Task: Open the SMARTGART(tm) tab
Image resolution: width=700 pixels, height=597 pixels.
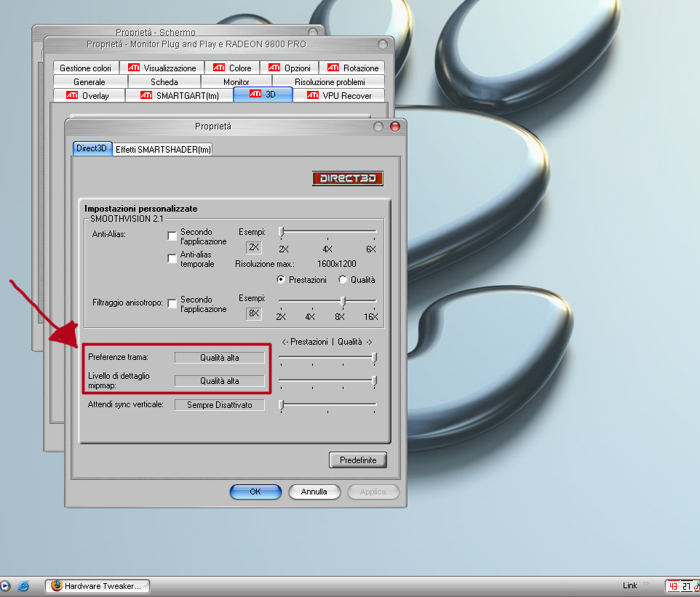Action: point(180,95)
